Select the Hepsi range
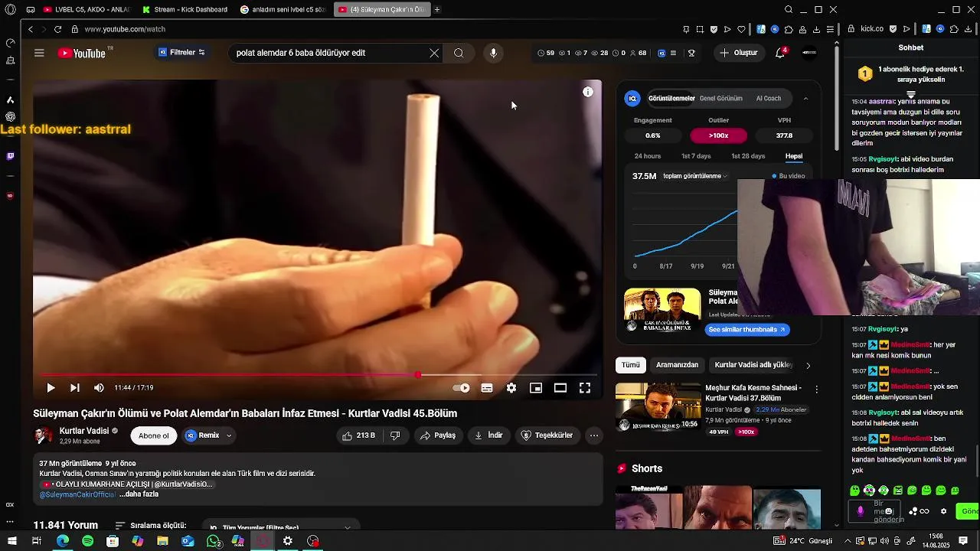This screenshot has height=551, width=980. point(794,156)
